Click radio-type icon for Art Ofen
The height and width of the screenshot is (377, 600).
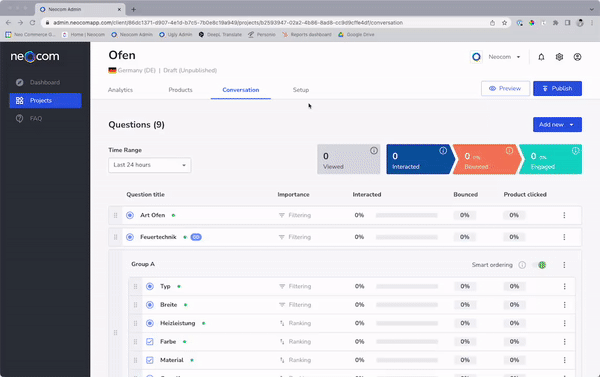pyautogui.click(x=130, y=215)
